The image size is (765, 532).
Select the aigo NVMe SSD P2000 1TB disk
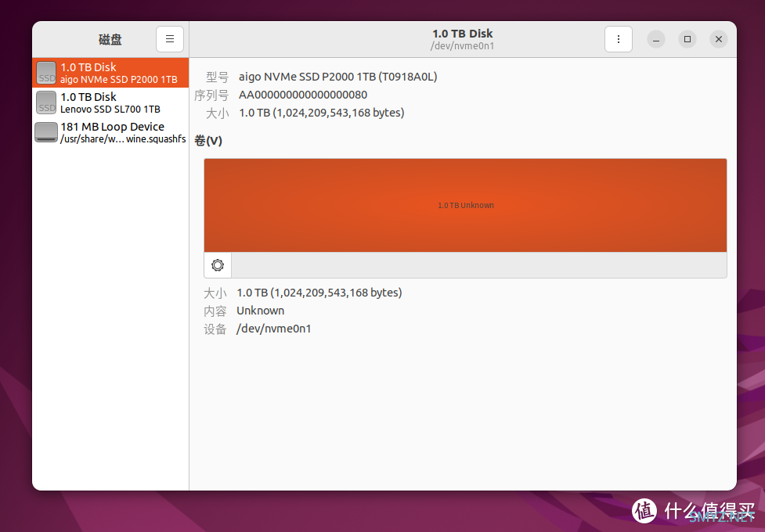pos(110,73)
